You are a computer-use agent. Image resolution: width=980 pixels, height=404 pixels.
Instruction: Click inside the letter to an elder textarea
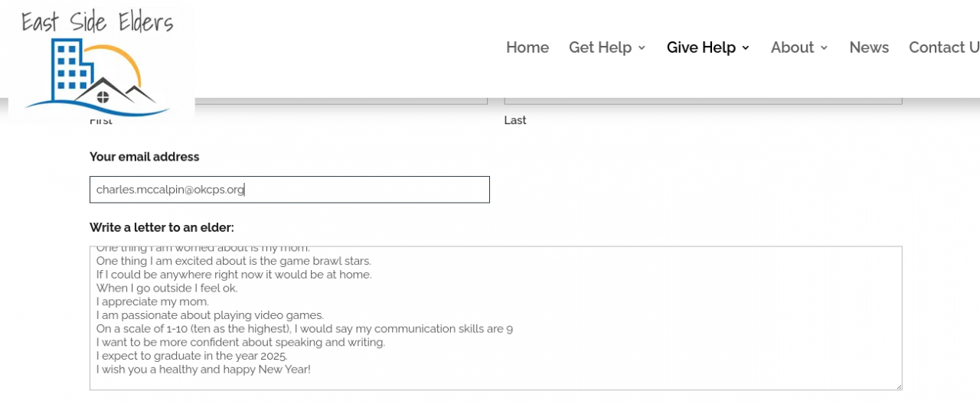495,318
